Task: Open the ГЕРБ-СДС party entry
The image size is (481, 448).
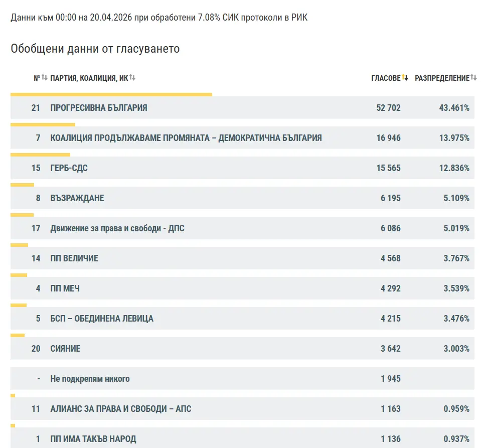Action: click(69, 168)
